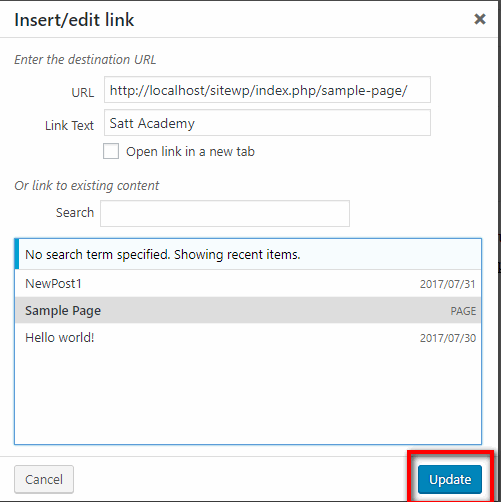Click the 2017/07/31 date on NewPost1 row
The height and width of the screenshot is (502, 501).
448,284
